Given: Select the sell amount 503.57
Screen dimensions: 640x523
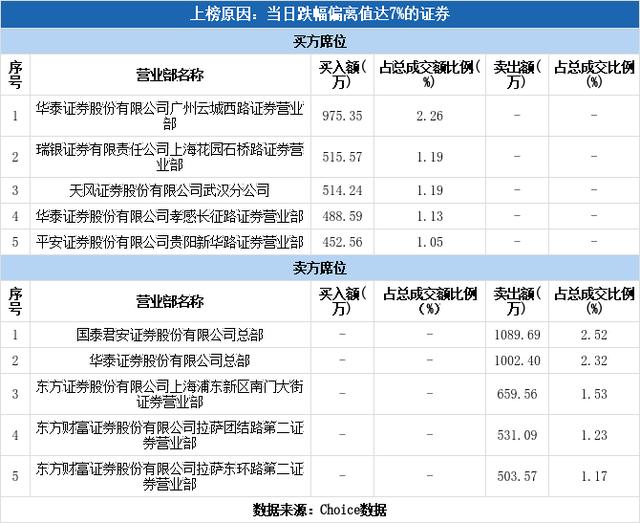Looking at the screenshot, I should [x=517, y=476].
